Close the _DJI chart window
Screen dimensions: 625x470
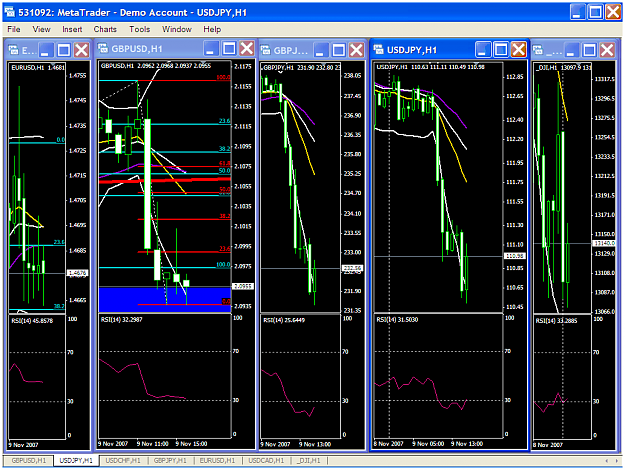[x=607, y=50]
